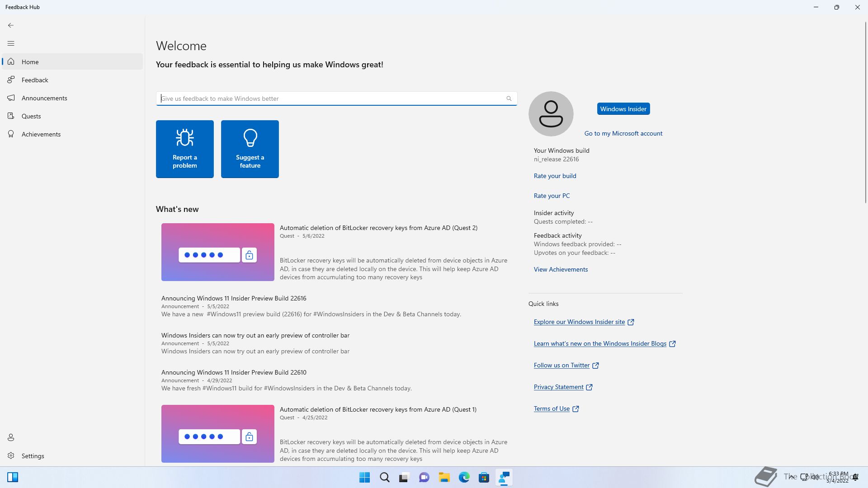The width and height of the screenshot is (868, 488).
Task: Click the profile avatar picture
Action: pos(551,114)
